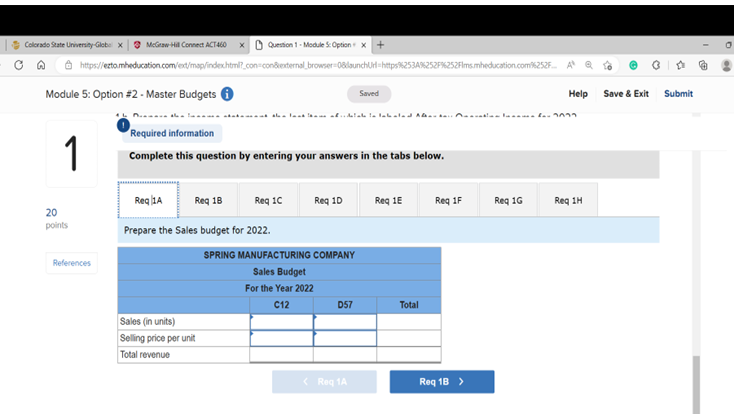
Task: Switch to McGraw-Hill Connect ACT460 browser tab
Action: tap(189, 45)
